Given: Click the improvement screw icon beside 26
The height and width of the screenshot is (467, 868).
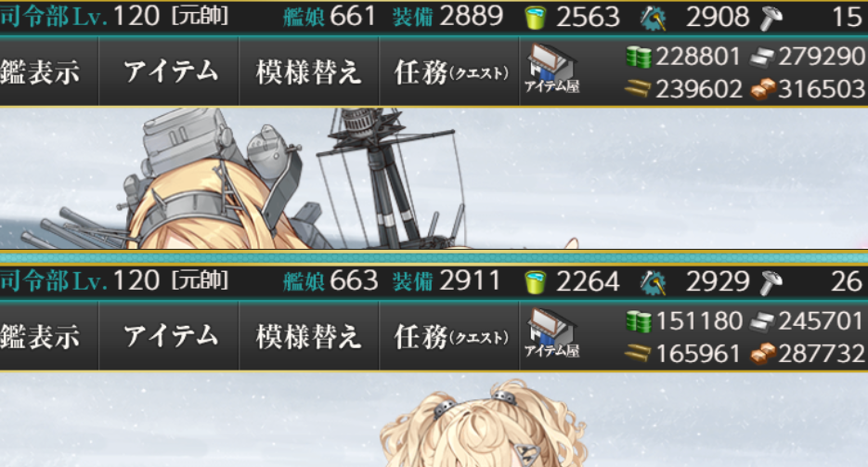Looking at the screenshot, I should click(771, 283).
